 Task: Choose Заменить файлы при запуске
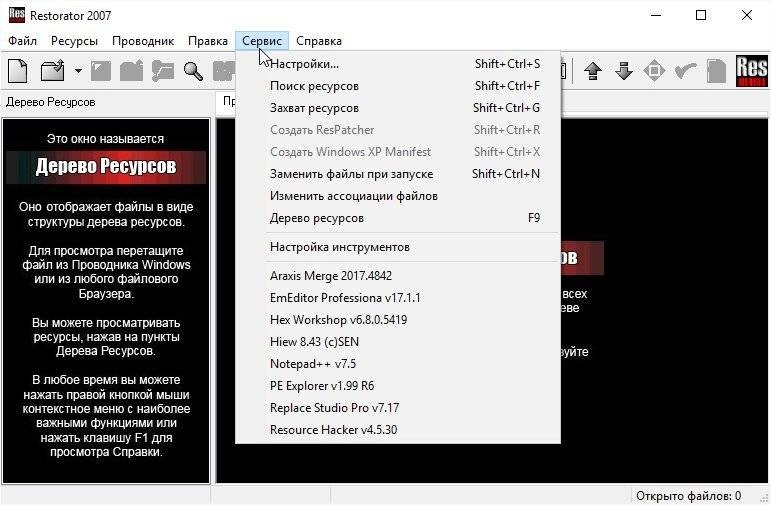[x=398, y=174]
